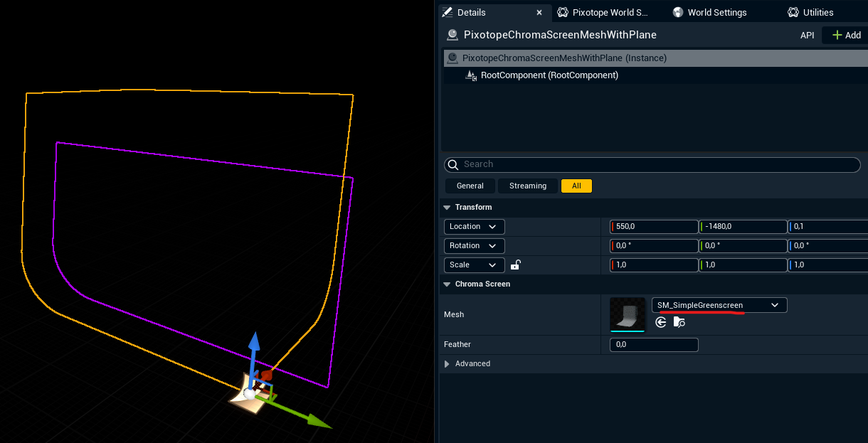Click the greenscreen mesh thumbnail
Screen dimensions: 868x443
[627, 314]
